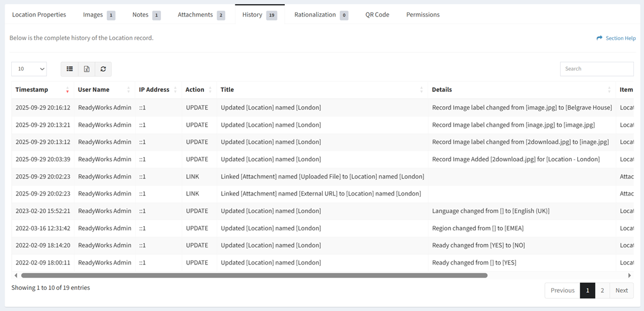
Task: Click the Section Help arrow icon
Action: point(599,38)
